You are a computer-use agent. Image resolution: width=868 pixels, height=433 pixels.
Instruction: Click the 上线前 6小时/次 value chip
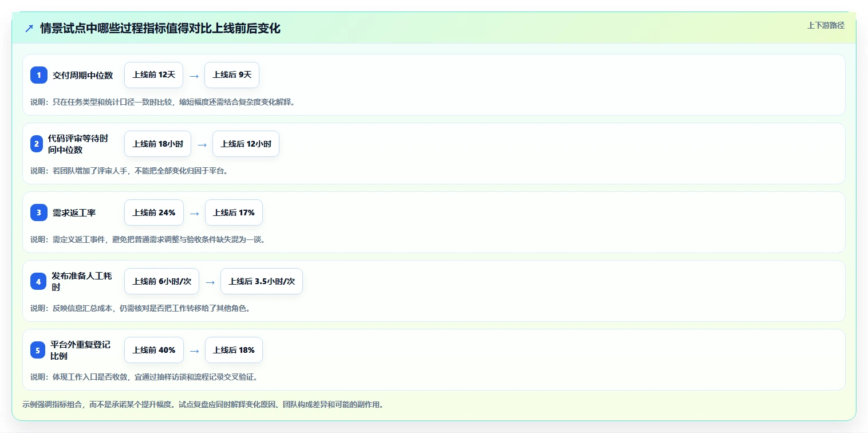tap(162, 281)
